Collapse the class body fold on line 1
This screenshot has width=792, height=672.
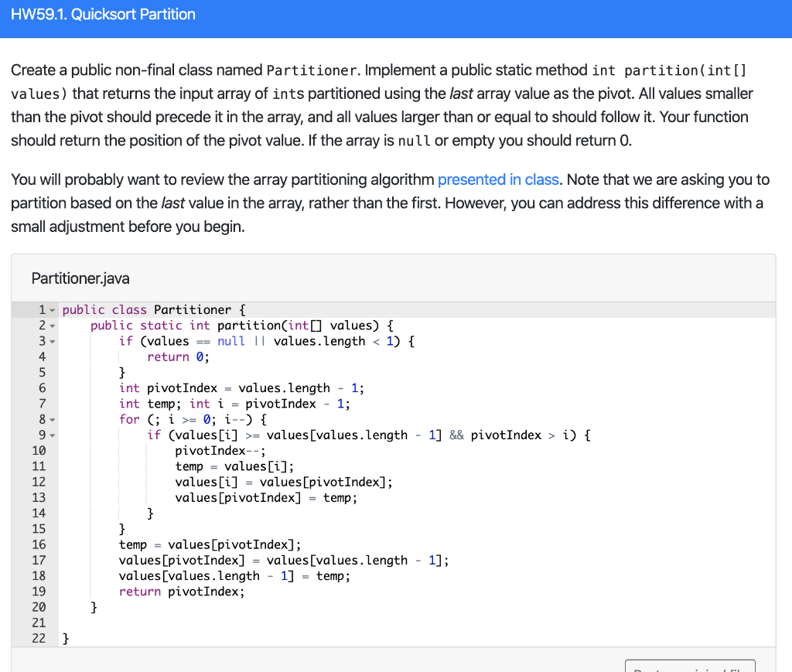[x=51, y=309]
